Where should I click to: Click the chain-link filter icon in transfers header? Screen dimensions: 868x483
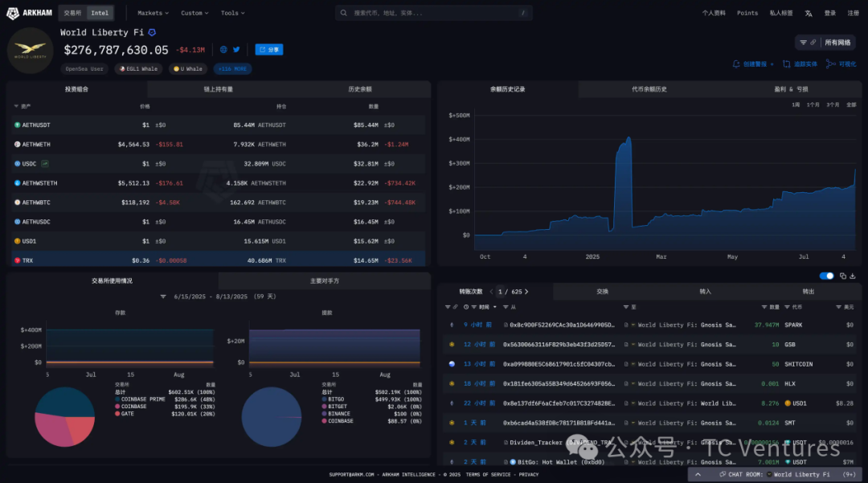tap(456, 307)
